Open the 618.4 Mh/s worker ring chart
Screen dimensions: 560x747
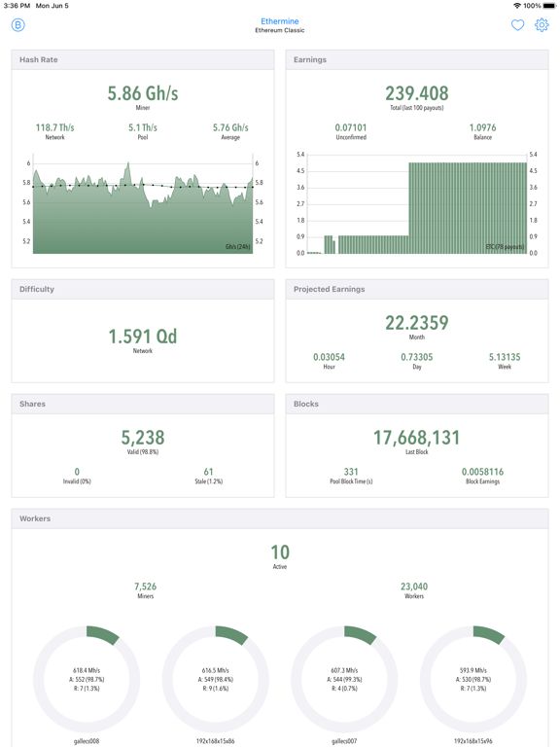[87, 679]
